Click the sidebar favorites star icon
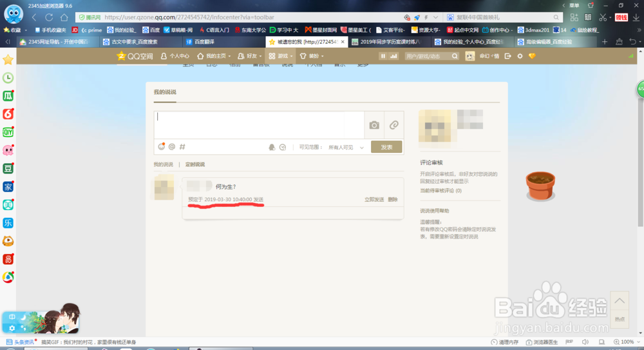The image size is (644, 350). coord(8,60)
